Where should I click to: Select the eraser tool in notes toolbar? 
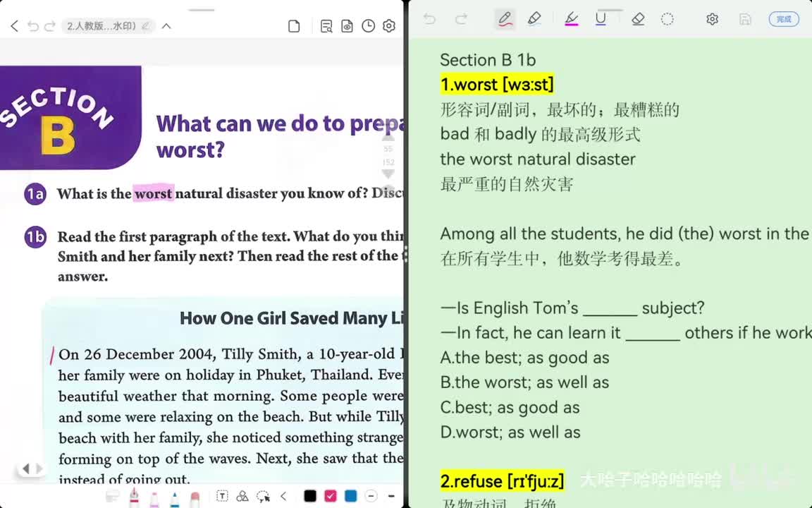pyautogui.click(x=638, y=19)
